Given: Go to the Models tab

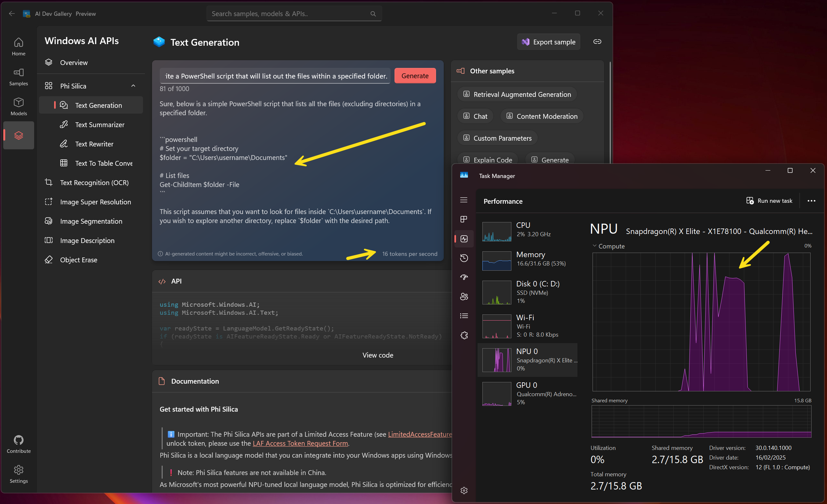Looking at the screenshot, I should [x=18, y=106].
